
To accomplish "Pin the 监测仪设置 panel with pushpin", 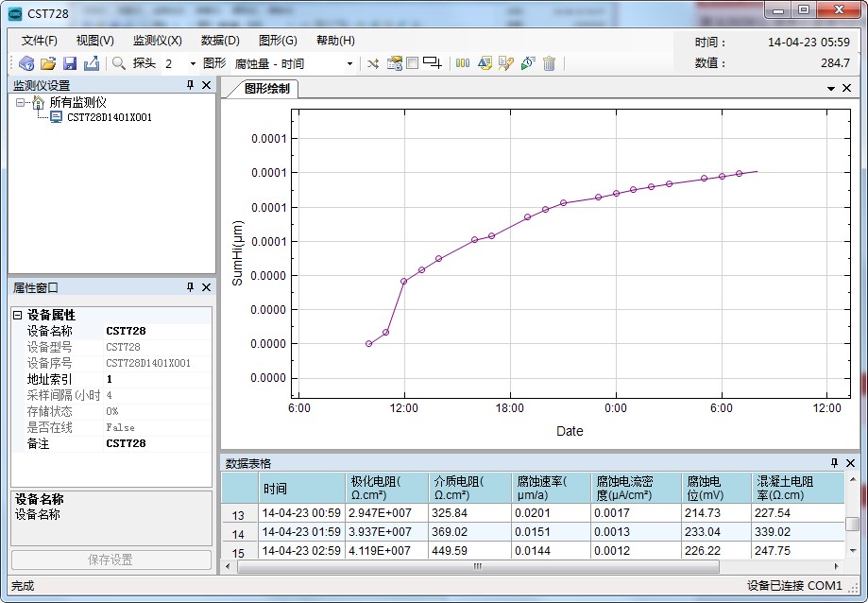I will pyautogui.click(x=190, y=85).
